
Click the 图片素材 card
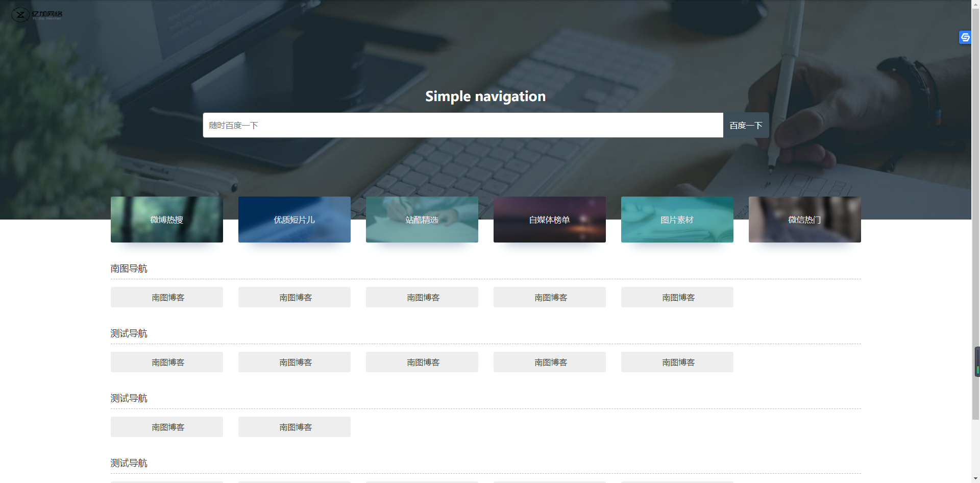[677, 220]
